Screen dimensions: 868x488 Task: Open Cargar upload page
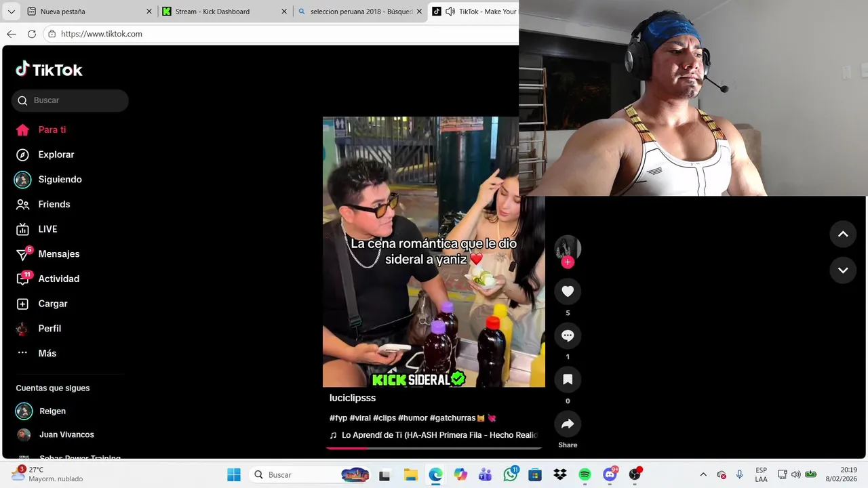coord(41,304)
